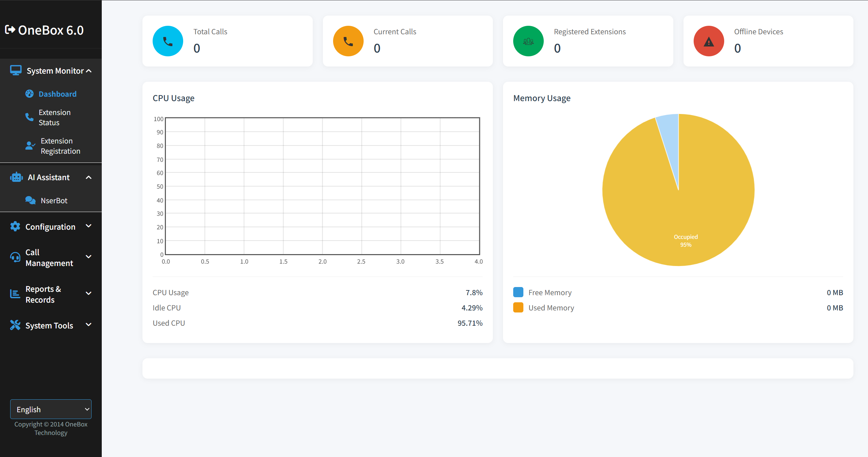Viewport: 868px width, 457px height.
Task: Click the orange Current Calls phone icon
Action: (x=348, y=41)
